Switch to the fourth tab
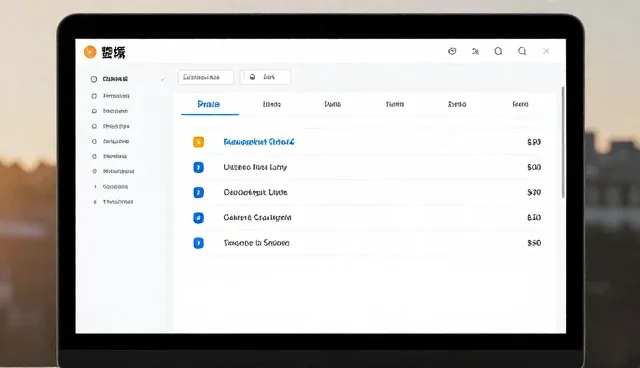 point(395,104)
